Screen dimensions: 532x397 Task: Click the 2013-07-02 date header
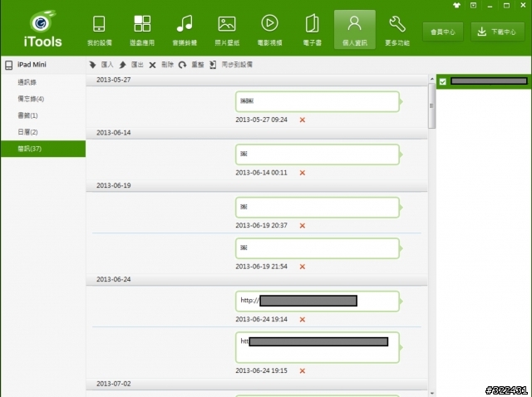point(257,384)
